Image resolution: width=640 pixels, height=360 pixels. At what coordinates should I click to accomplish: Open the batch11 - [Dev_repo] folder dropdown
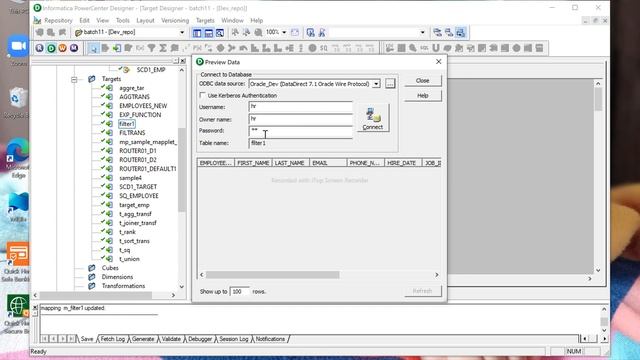point(182,32)
